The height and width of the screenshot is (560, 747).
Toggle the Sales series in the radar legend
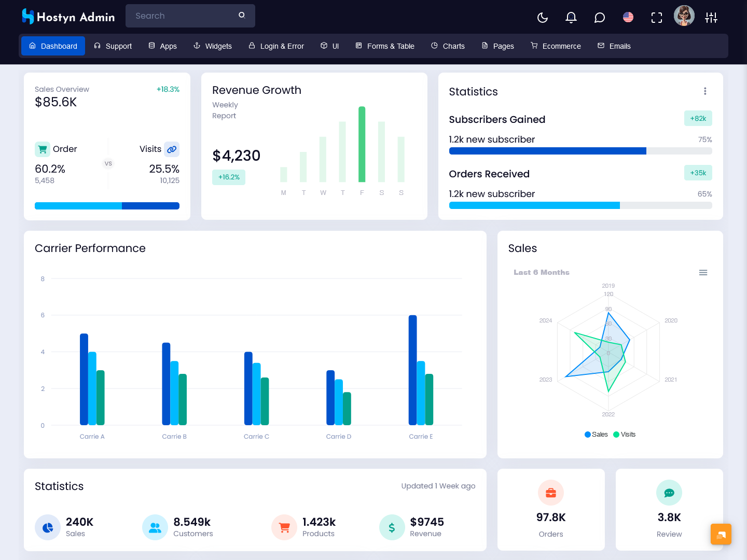596,435
